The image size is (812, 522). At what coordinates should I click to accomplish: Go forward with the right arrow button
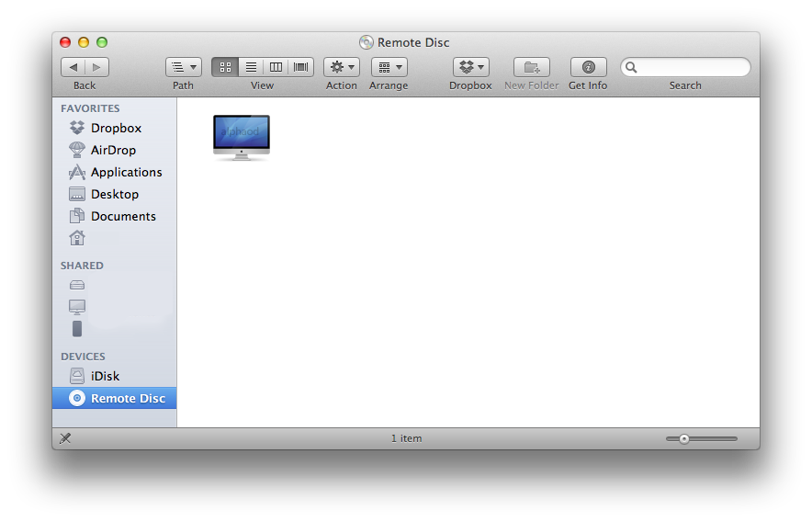click(96, 67)
